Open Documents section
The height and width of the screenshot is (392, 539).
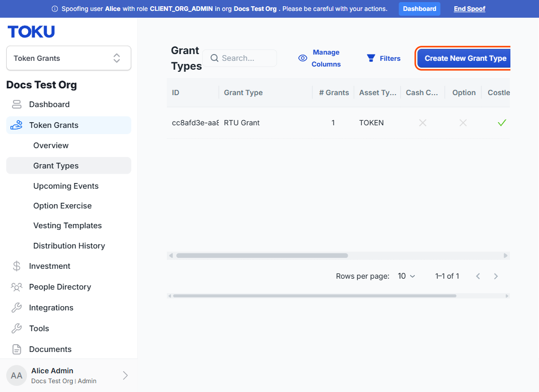pyautogui.click(x=50, y=349)
